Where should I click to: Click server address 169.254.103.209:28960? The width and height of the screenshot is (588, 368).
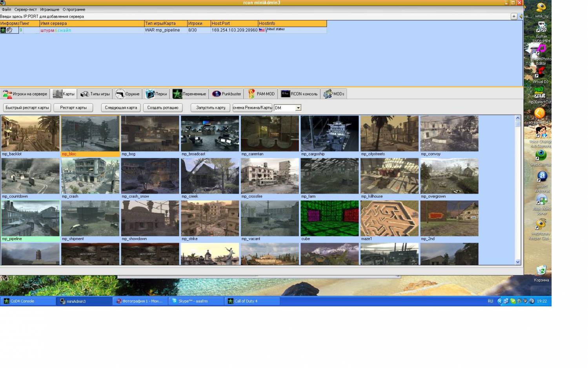[x=235, y=30]
